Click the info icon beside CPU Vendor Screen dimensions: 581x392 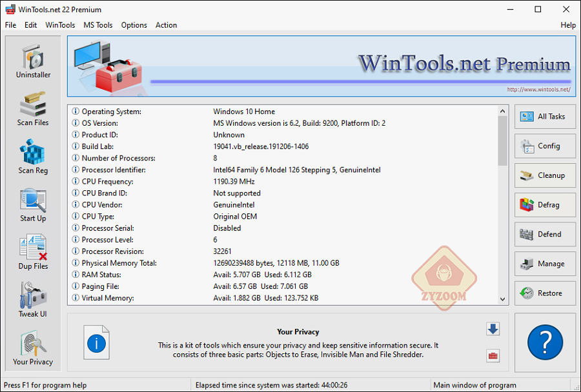[76, 204]
